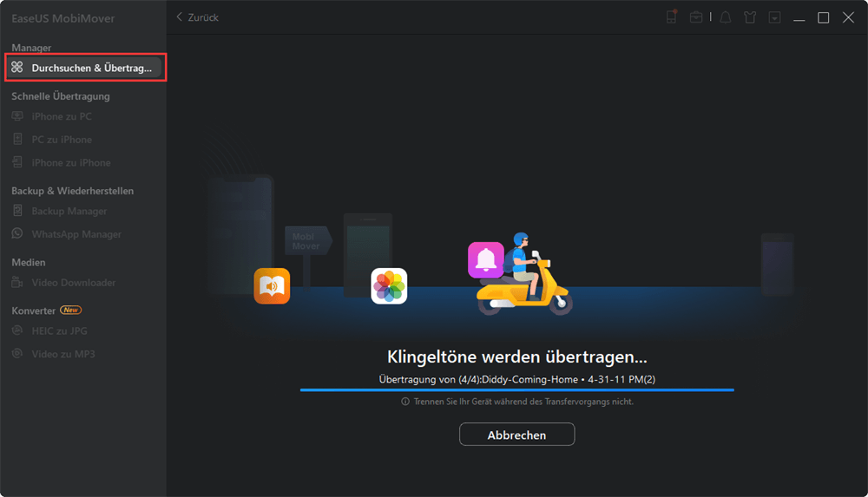Click the phone device icon in title bar
This screenshot has width=868, height=497.
coord(672,17)
